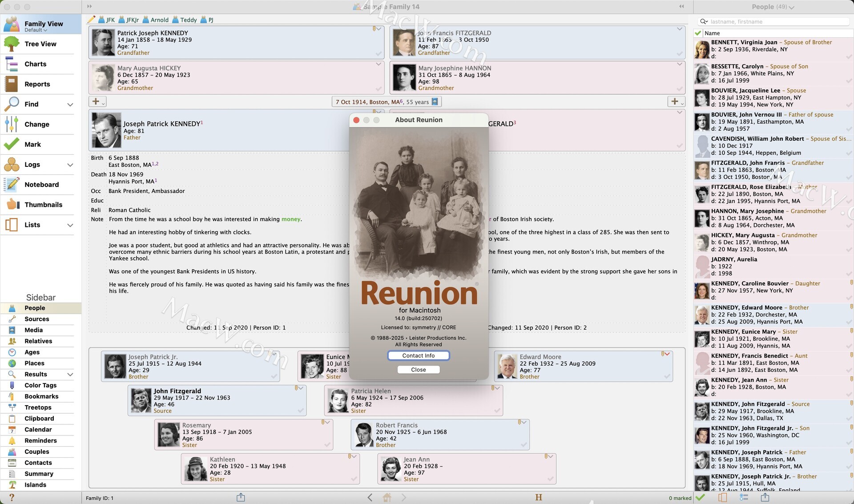Click the H history icon in bottom bar

pyautogui.click(x=539, y=497)
